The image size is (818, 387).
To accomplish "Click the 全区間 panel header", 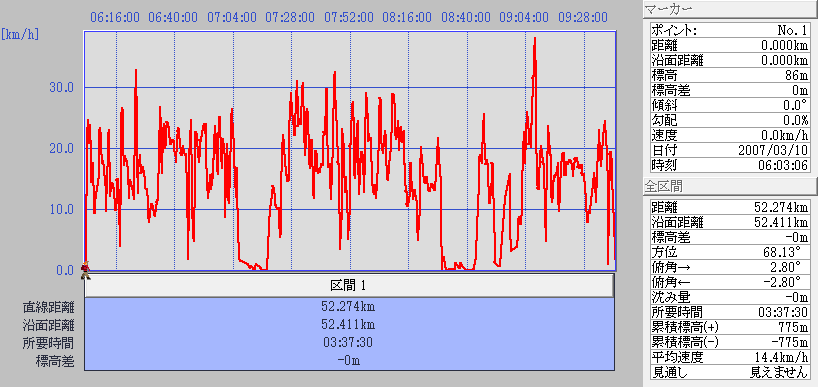I will tap(730, 186).
